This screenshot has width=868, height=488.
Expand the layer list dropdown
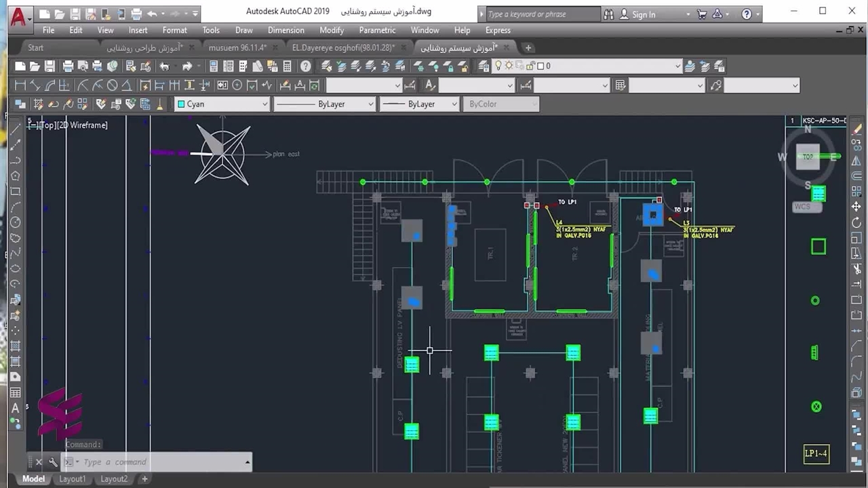[x=677, y=66]
